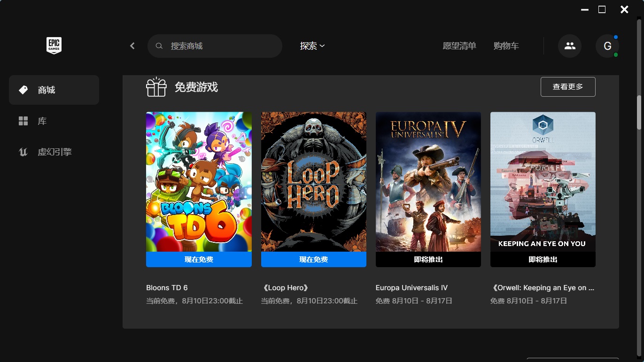Click the Epic Games logo
Screen dimensions: 644x362
(x=54, y=46)
